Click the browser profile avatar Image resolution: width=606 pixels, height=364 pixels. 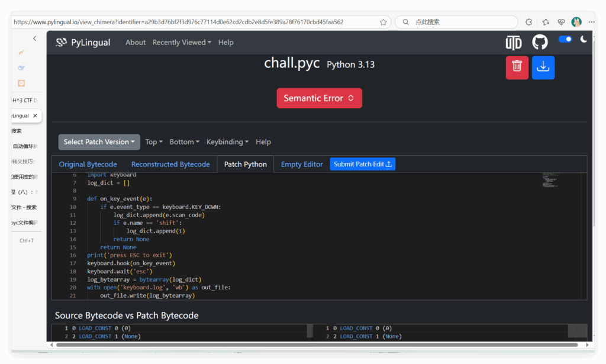tap(576, 22)
